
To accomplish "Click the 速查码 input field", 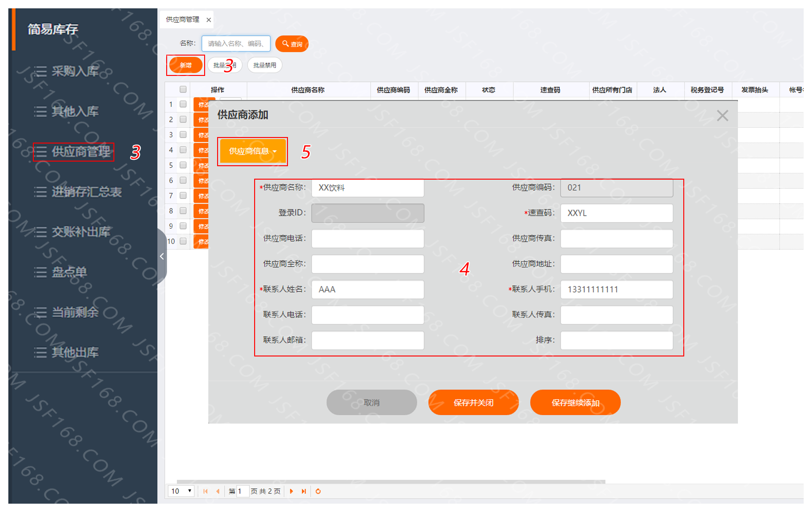I will tap(617, 213).
